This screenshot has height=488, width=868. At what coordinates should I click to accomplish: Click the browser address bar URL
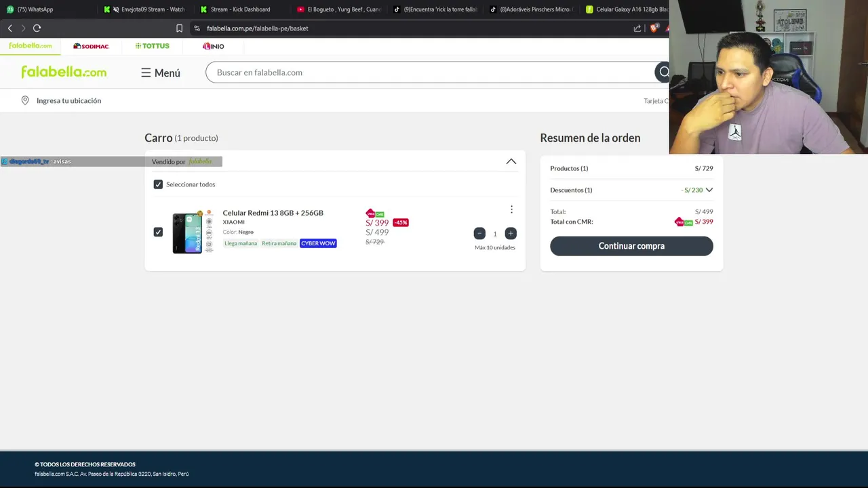tap(258, 28)
